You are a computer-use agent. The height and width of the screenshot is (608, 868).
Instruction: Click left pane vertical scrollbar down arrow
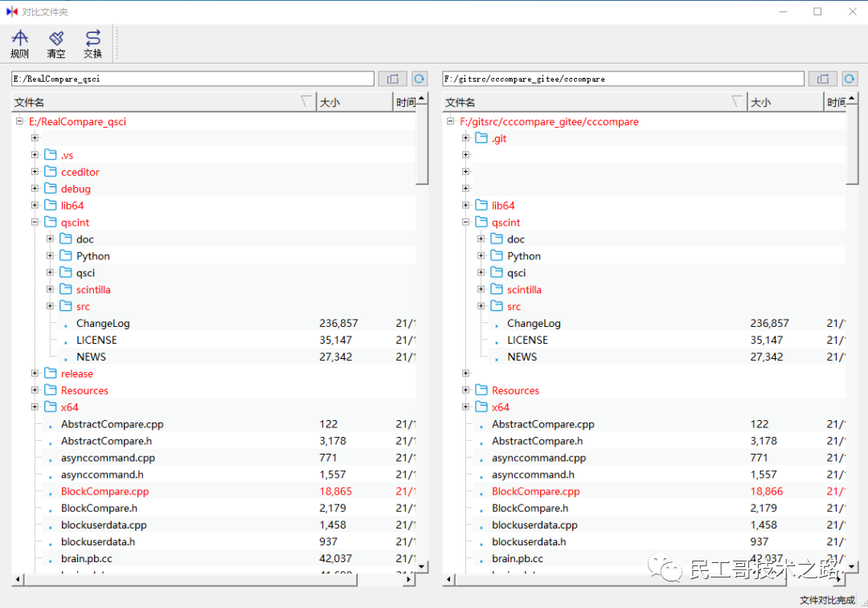[422, 566]
